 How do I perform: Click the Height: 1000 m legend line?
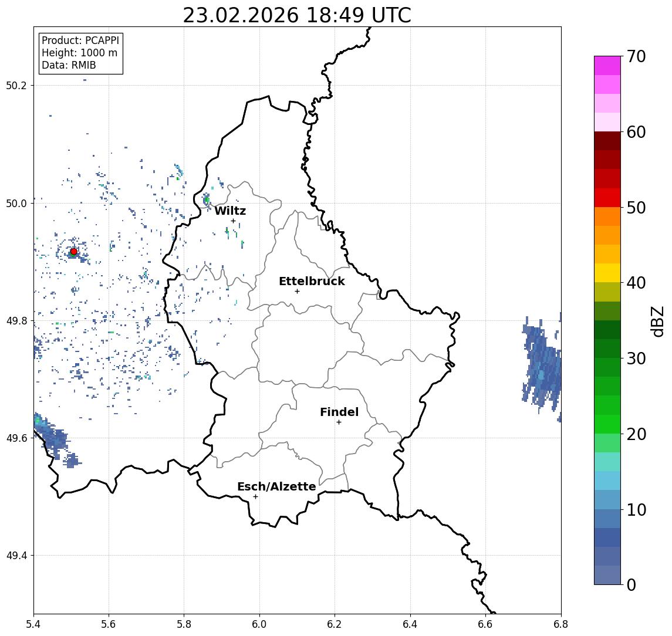[x=79, y=53]
